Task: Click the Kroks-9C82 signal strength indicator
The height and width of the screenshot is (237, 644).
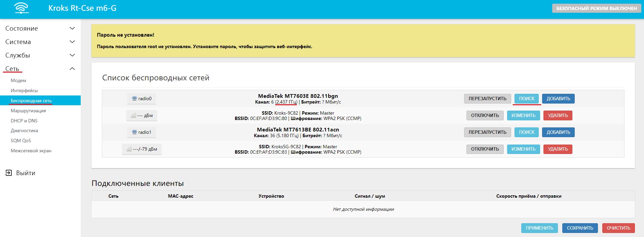Action: 142,115
